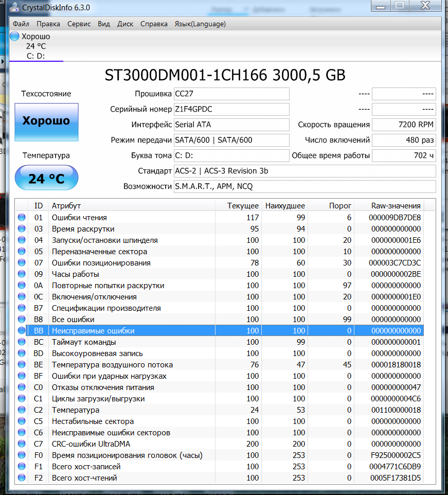Click status circle of row C2 Температура
The image size is (448, 495).
[22, 410]
